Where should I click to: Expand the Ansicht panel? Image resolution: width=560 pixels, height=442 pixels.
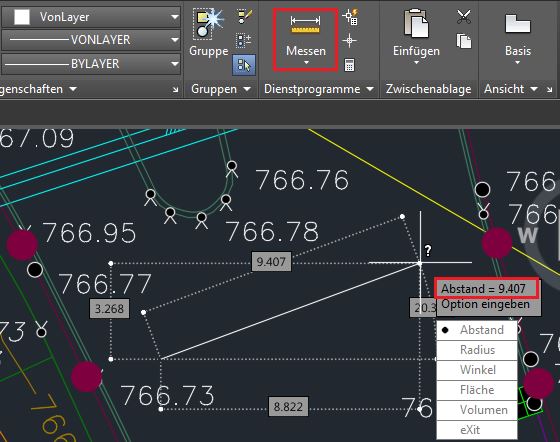[x=511, y=89]
